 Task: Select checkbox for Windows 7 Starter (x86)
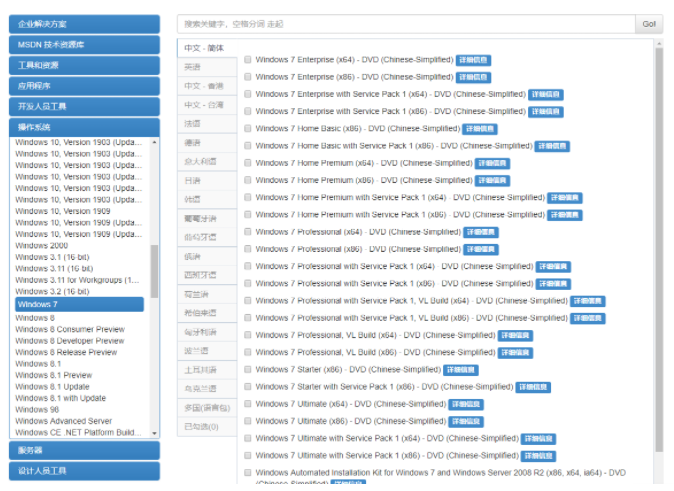[x=248, y=369]
